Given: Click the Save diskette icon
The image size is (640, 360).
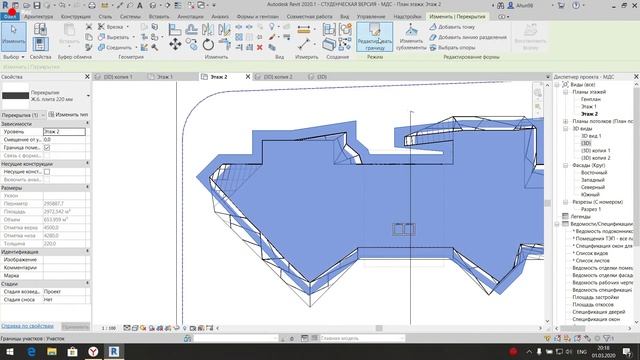Looking at the screenshot, I should [x=37, y=5].
